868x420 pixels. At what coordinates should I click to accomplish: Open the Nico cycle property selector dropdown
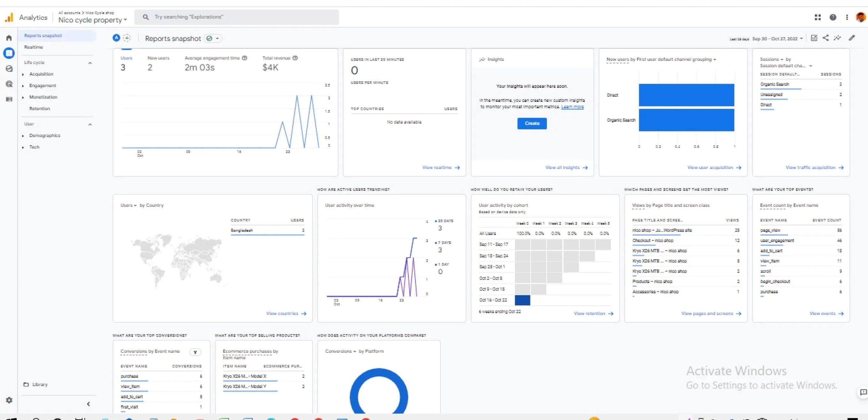pyautogui.click(x=93, y=20)
